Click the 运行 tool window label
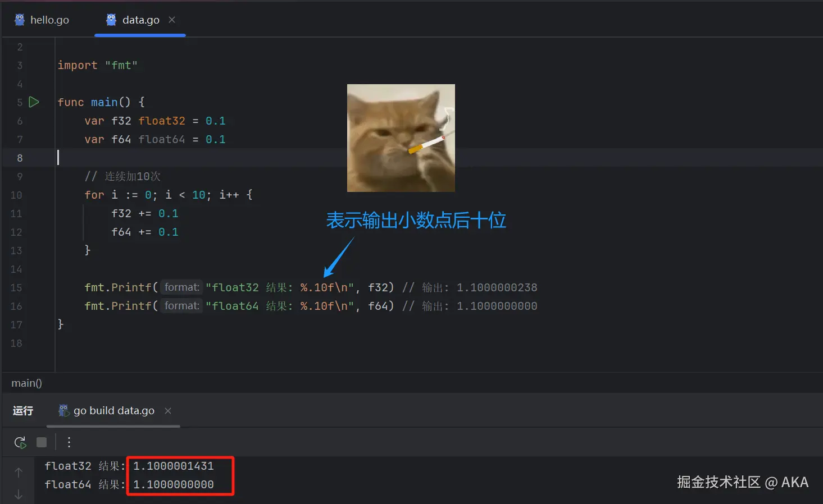The image size is (823, 504). pos(23,411)
